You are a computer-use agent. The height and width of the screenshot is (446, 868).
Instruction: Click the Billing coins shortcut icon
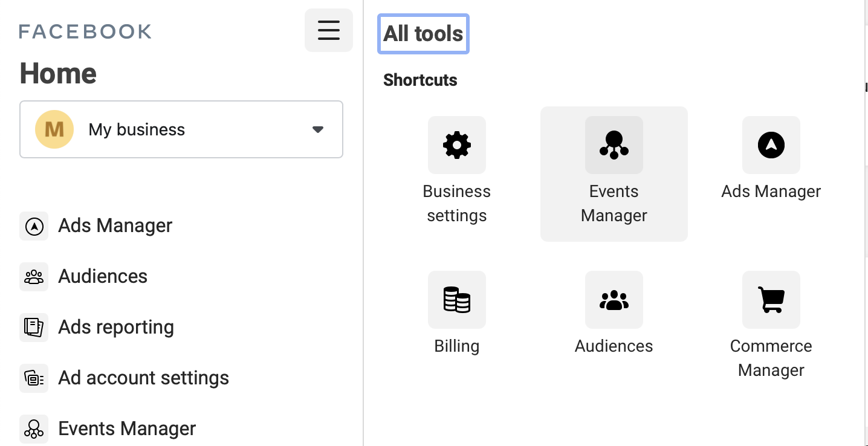(x=457, y=300)
